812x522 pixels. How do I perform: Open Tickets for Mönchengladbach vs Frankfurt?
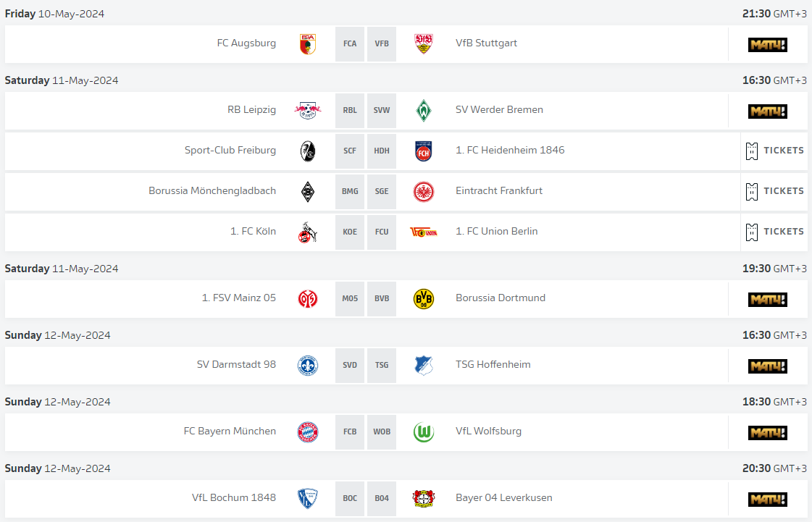pyautogui.click(x=774, y=192)
